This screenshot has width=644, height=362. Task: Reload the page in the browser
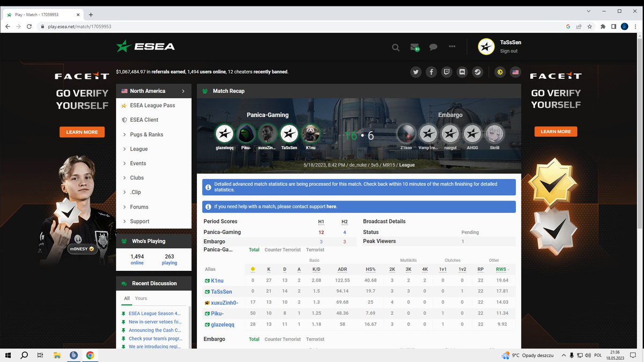30,26
